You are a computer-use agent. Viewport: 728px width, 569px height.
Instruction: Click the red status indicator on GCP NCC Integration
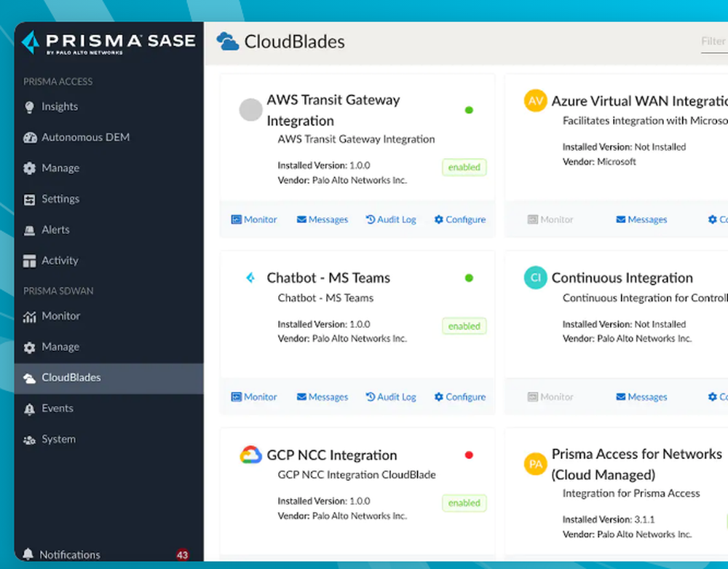point(470,454)
